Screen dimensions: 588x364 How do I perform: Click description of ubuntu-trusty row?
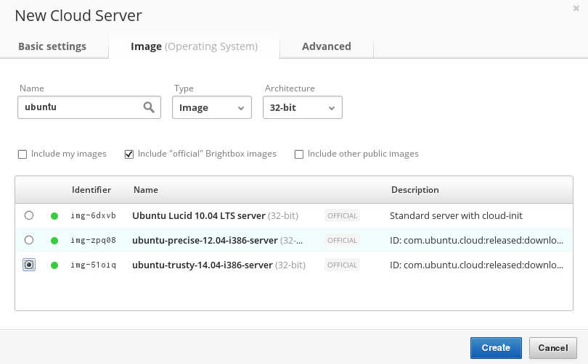click(477, 265)
